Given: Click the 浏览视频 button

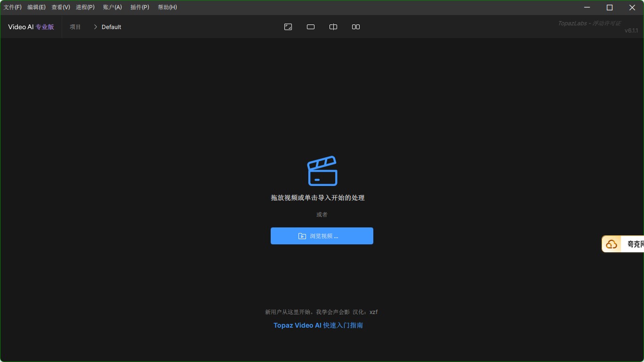Looking at the screenshot, I should 322,236.
